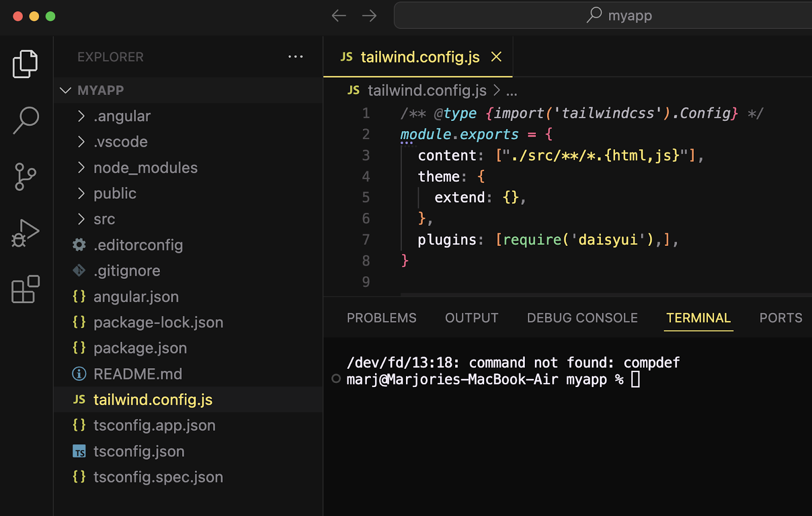This screenshot has width=812, height=516.
Task: Open the Explorer view in activity bar
Action: point(25,64)
